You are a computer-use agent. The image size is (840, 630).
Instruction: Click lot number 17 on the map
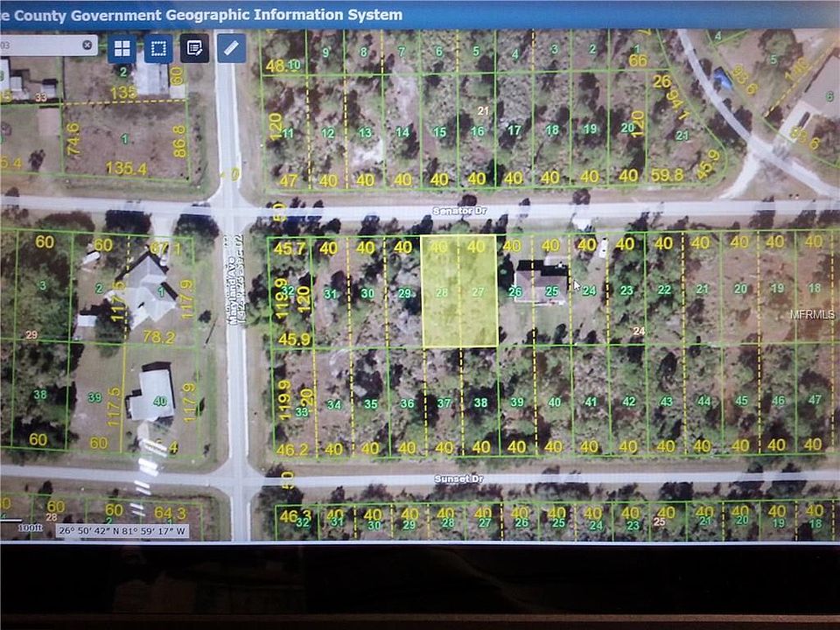(x=514, y=130)
